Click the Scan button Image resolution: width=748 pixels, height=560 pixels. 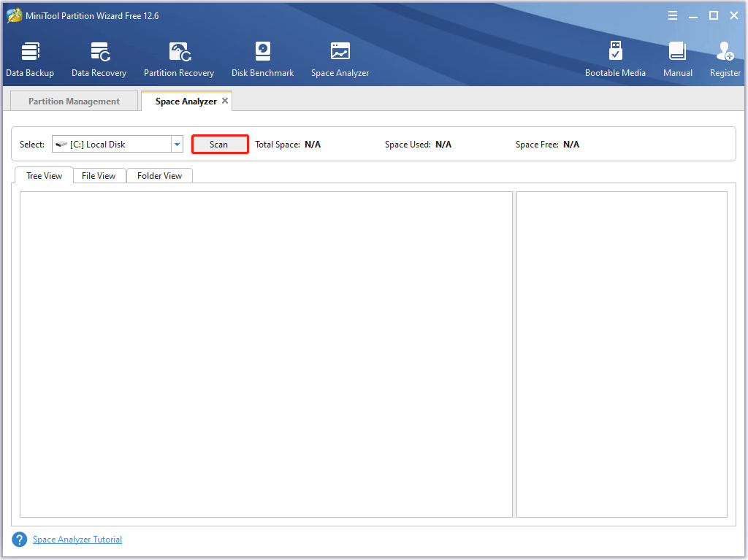[x=219, y=144]
